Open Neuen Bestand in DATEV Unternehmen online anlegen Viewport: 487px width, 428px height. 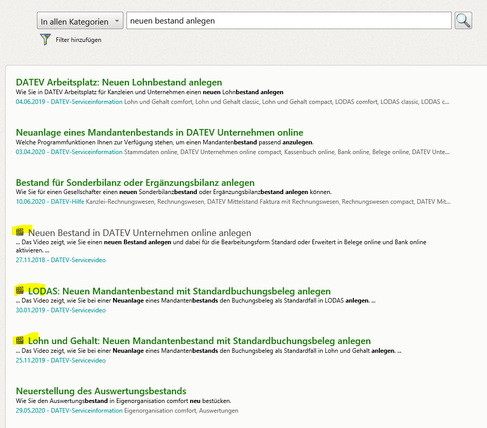coord(140,232)
